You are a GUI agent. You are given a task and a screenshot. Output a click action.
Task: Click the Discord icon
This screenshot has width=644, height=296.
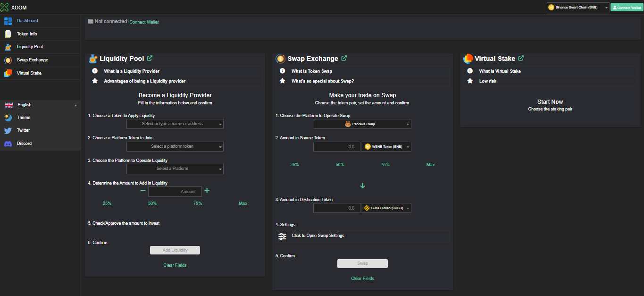click(x=8, y=144)
